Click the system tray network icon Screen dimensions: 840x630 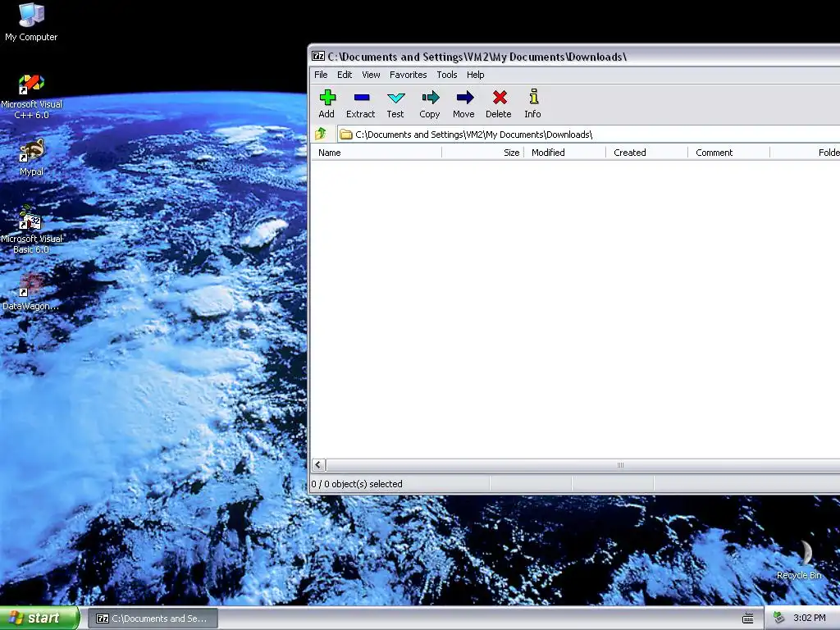coord(779,618)
